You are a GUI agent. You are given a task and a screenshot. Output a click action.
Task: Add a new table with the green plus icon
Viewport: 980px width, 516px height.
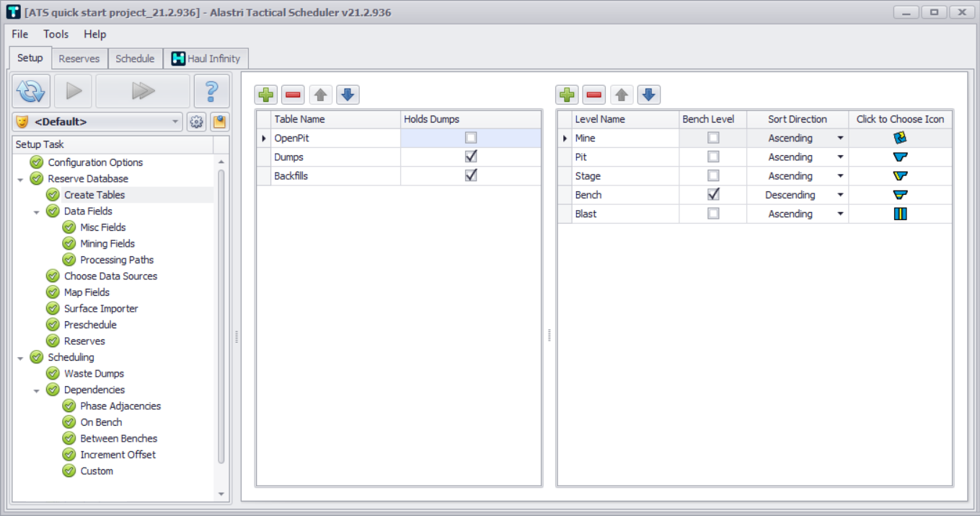click(265, 95)
